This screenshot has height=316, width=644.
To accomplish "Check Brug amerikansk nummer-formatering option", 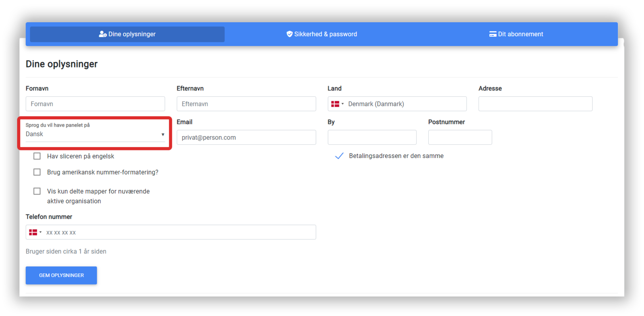I will pos(37,172).
